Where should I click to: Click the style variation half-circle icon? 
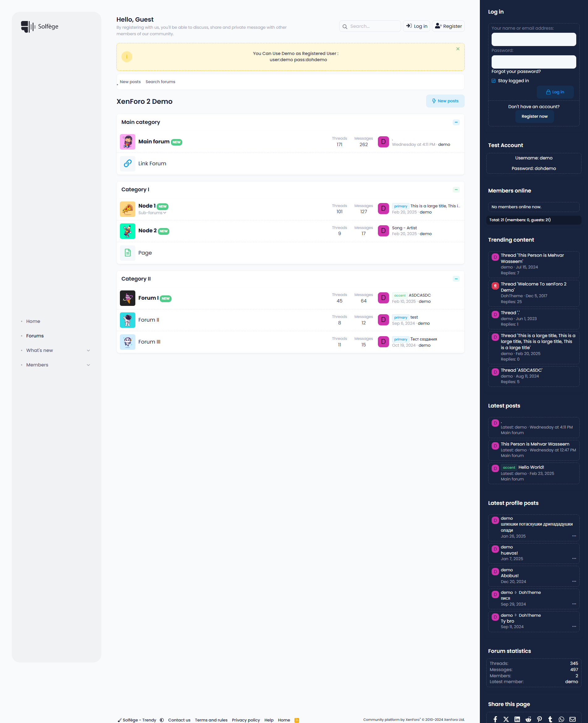click(162, 720)
